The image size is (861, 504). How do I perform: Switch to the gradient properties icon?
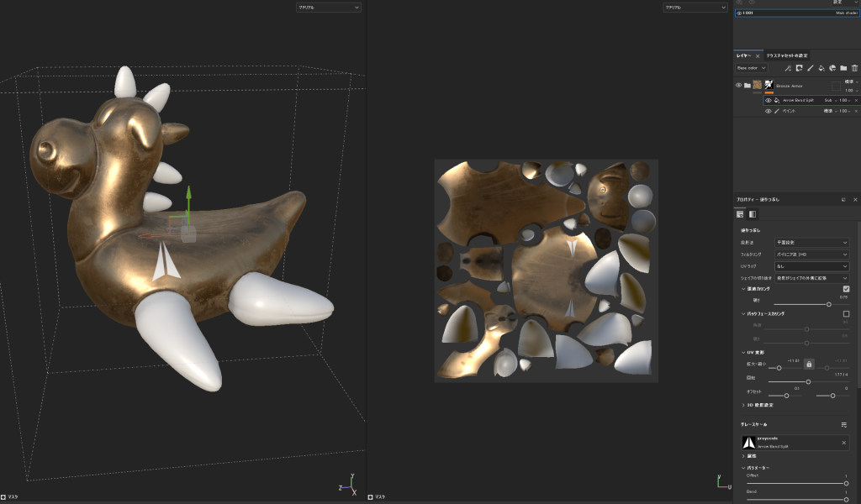click(x=753, y=214)
